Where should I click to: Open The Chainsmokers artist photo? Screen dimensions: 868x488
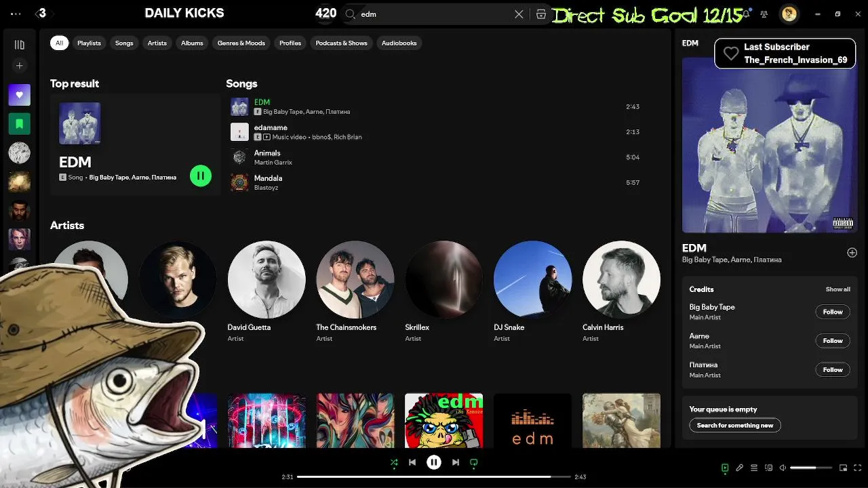[355, 279]
